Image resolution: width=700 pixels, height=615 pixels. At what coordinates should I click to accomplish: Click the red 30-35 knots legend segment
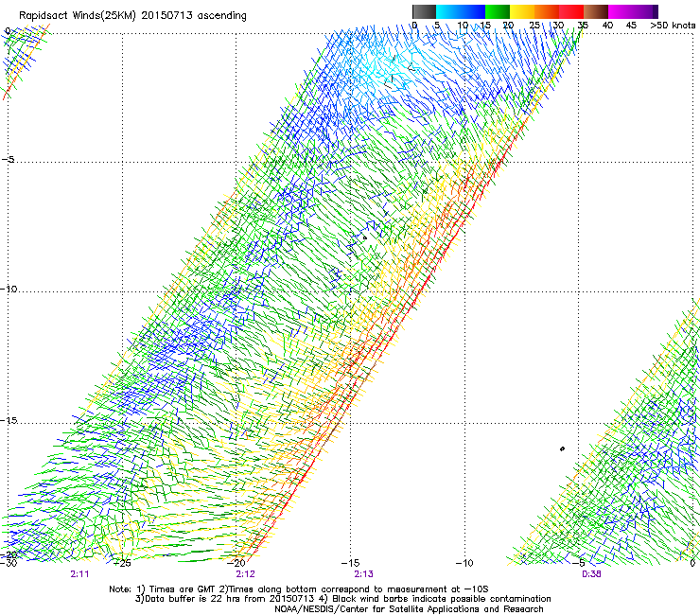point(571,11)
